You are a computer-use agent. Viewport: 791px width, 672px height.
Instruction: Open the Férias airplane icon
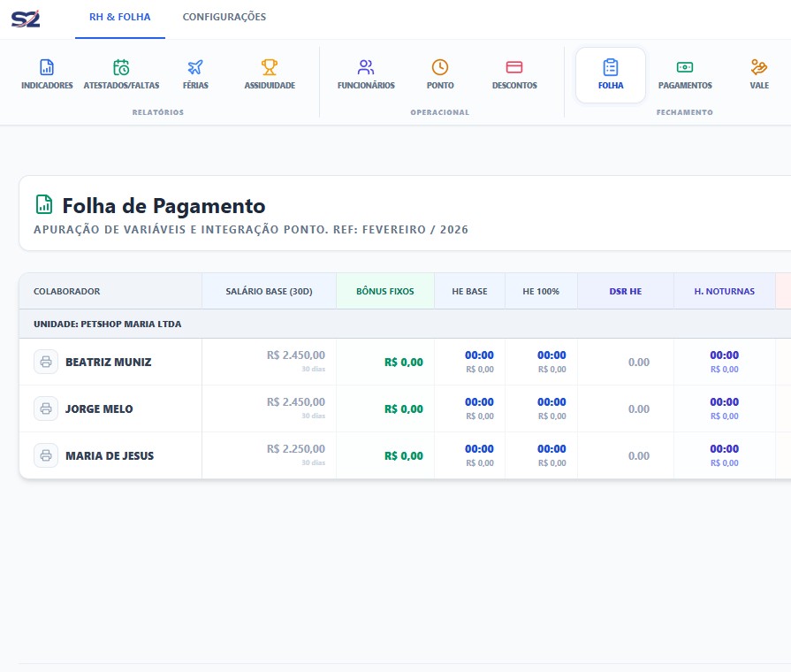point(195,68)
